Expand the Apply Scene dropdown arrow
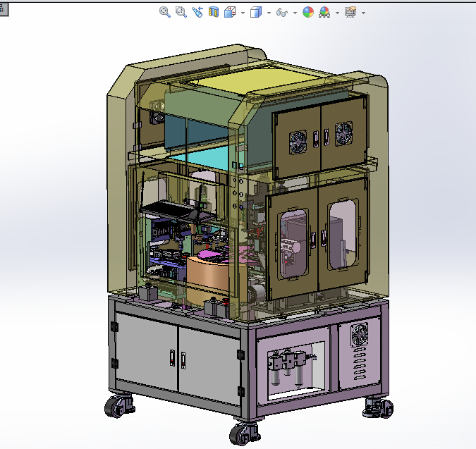 click(337, 13)
